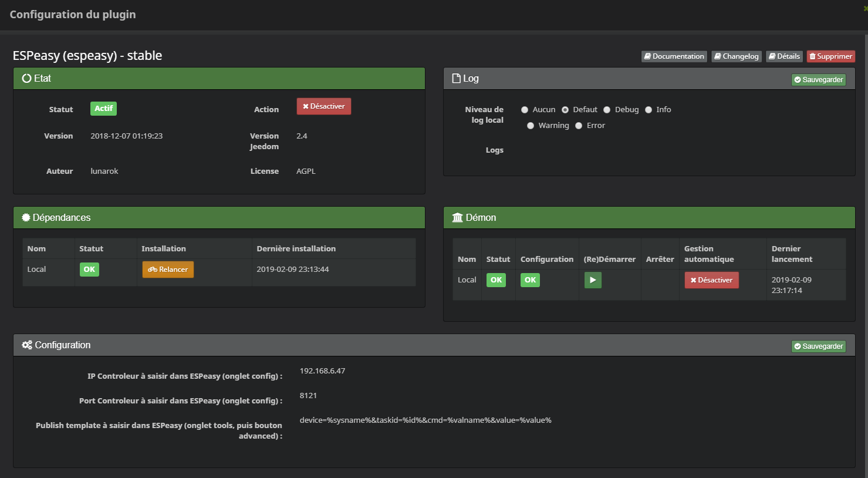
Task: Click the (Re)Démarrer column header
Action: (610, 260)
